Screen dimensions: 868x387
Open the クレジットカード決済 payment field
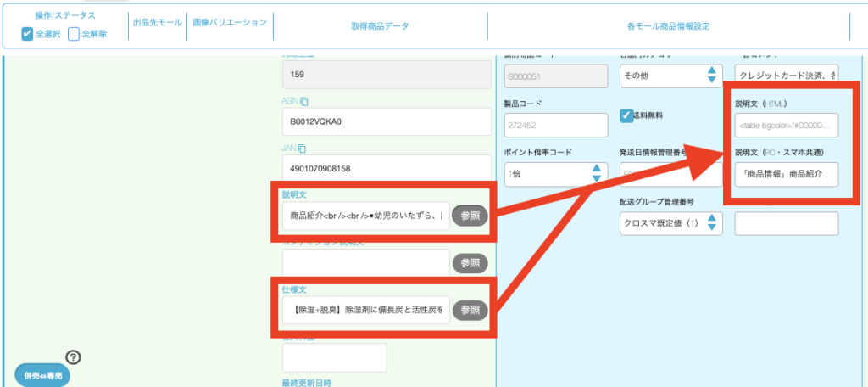[x=787, y=76]
